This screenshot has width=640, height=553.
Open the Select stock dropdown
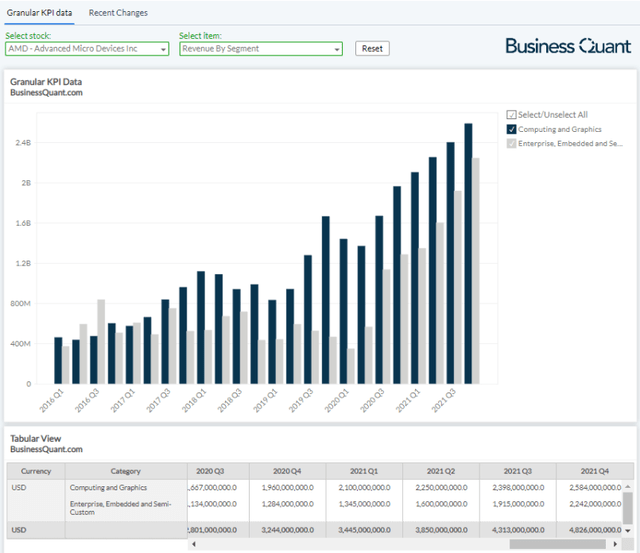coord(87,48)
